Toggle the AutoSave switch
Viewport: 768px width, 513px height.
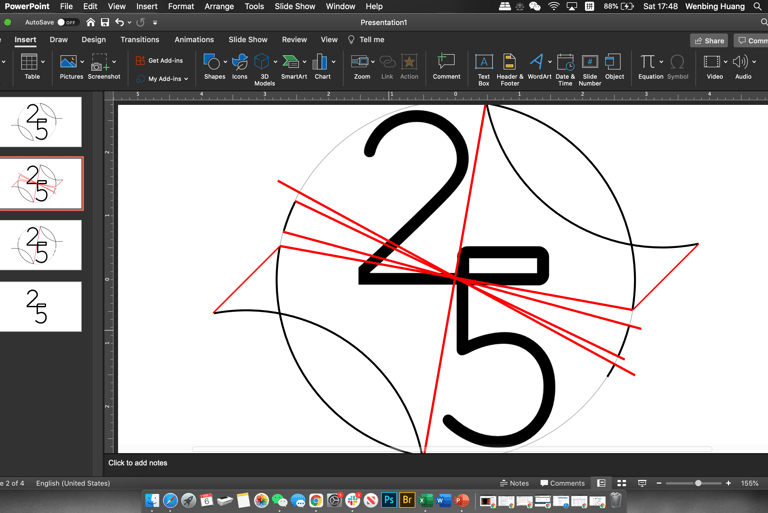coord(66,23)
